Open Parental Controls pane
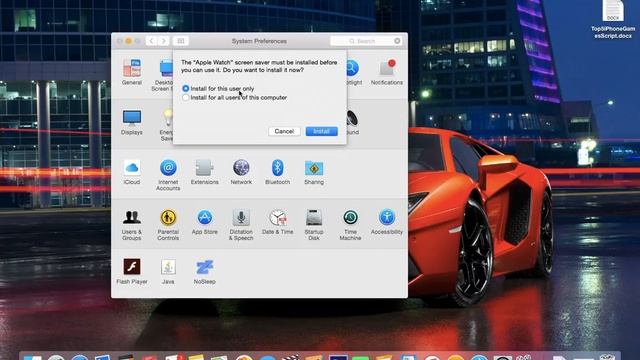Screen dimensions: 640x360 (x=168, y=224)
